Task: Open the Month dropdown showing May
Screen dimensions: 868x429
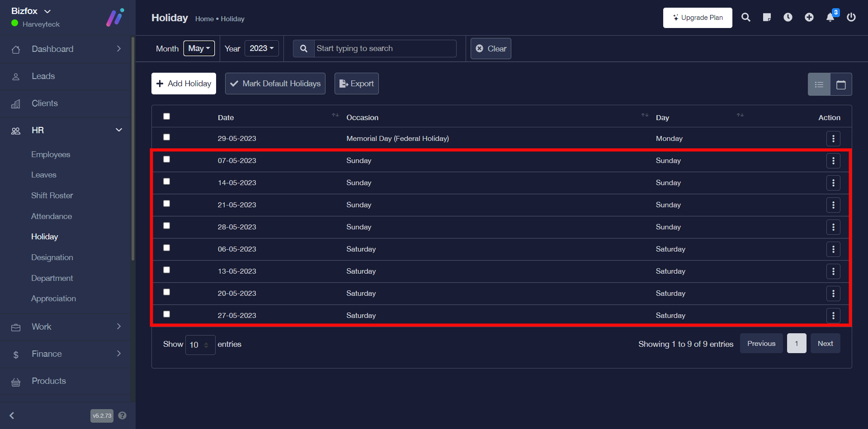Action: coord(199,48)
